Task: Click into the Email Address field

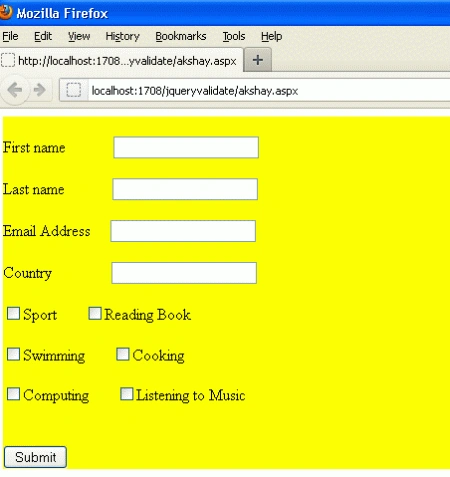Action: point(183,231)
